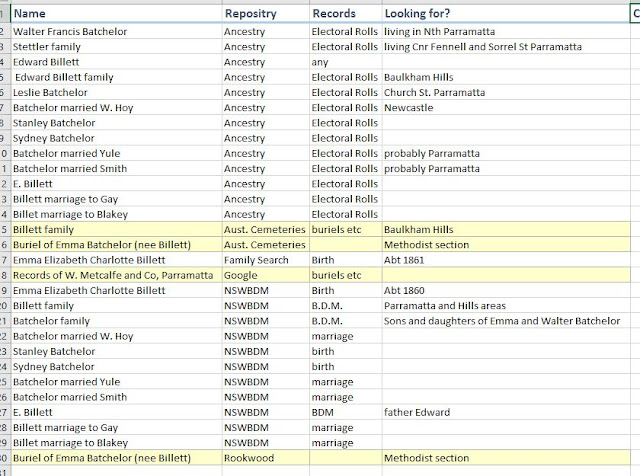Select 'Church St. Parramatta' cell
Viewport: 640px width, 476px height.
[x=506, y=92]
